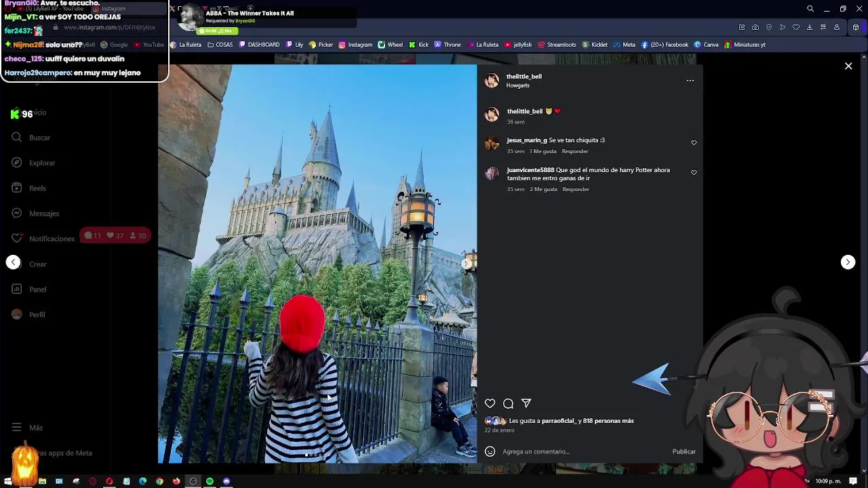
Task: Share the post with paper plane icon
Action: click(526, 403)
